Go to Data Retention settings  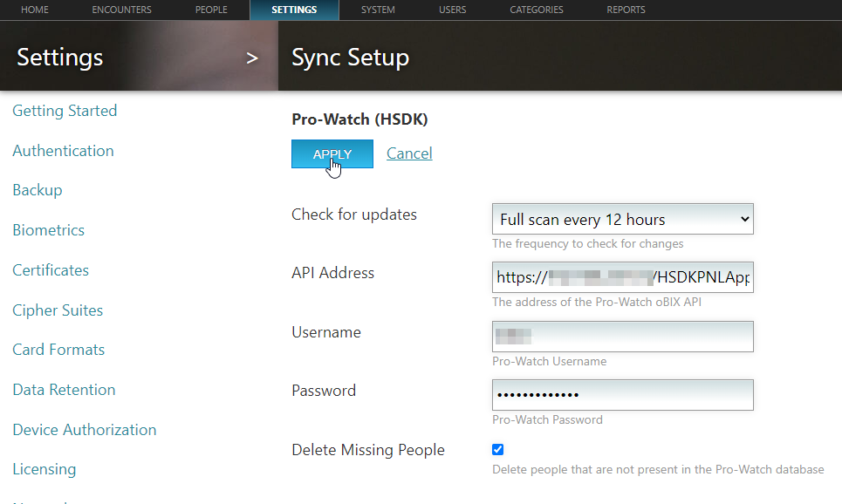pos(64,390)
